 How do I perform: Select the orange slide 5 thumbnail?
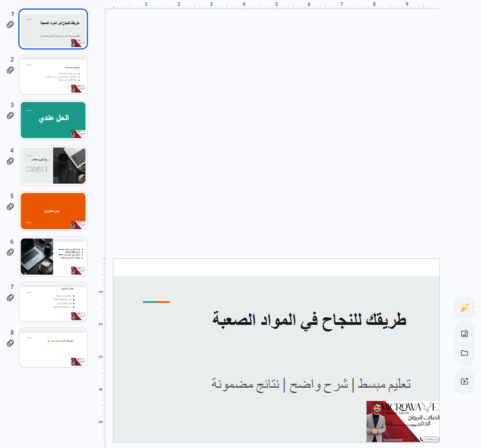pyautogui.click(x=53, y=211)
